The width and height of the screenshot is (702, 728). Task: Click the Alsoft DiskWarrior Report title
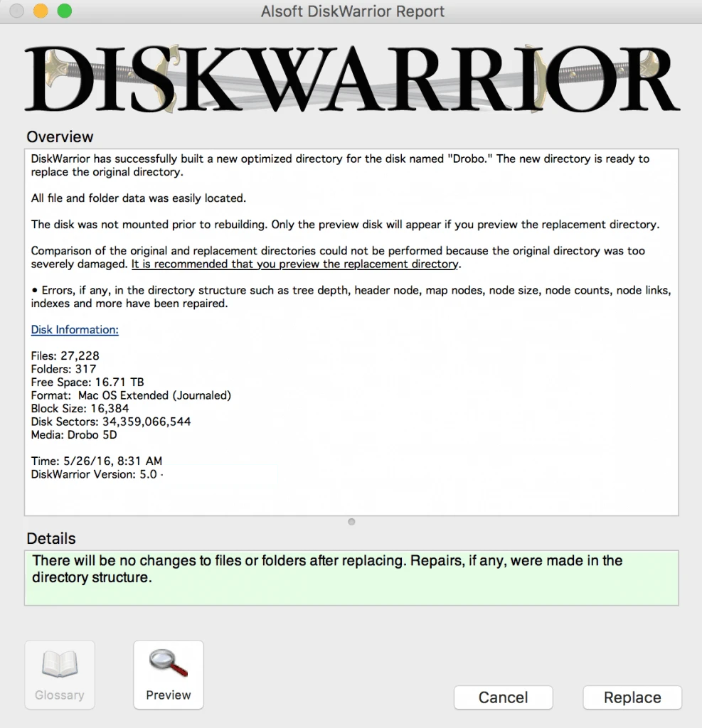click(353, 11)
